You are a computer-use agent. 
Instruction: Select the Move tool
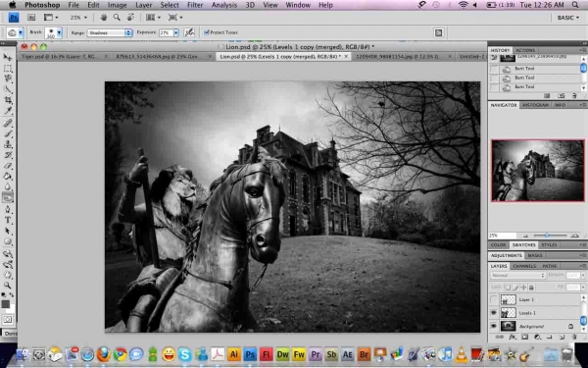point(8,57)
